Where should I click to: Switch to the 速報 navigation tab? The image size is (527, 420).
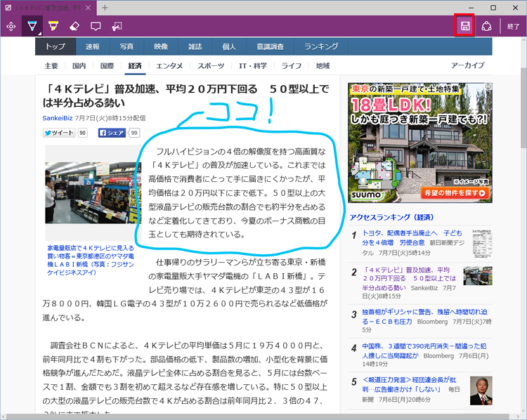tap(92, 46)
